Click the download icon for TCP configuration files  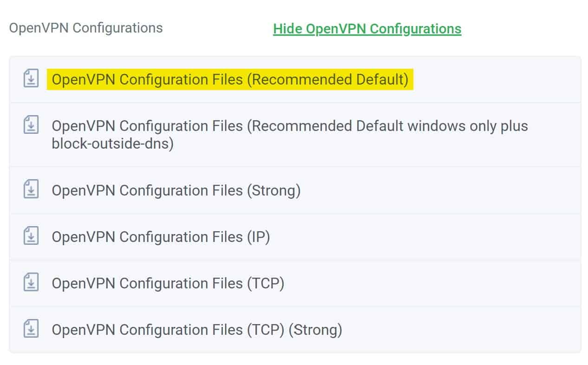tap(31, 283)
